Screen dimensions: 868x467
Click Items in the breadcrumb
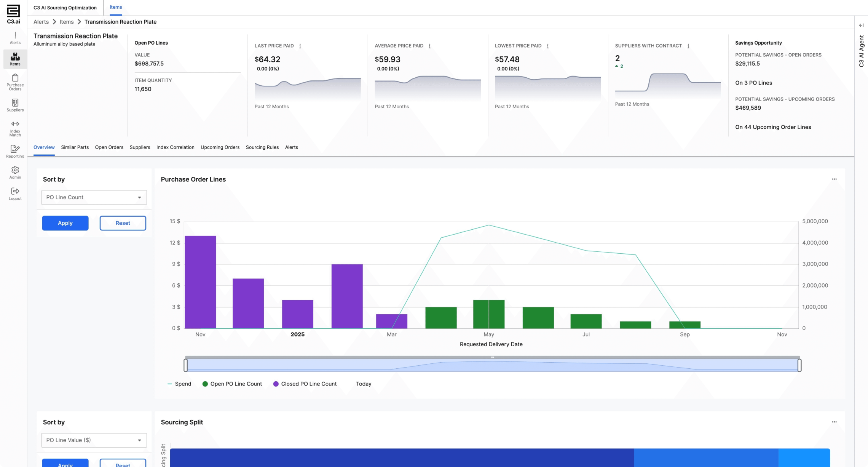coord(67,22)
